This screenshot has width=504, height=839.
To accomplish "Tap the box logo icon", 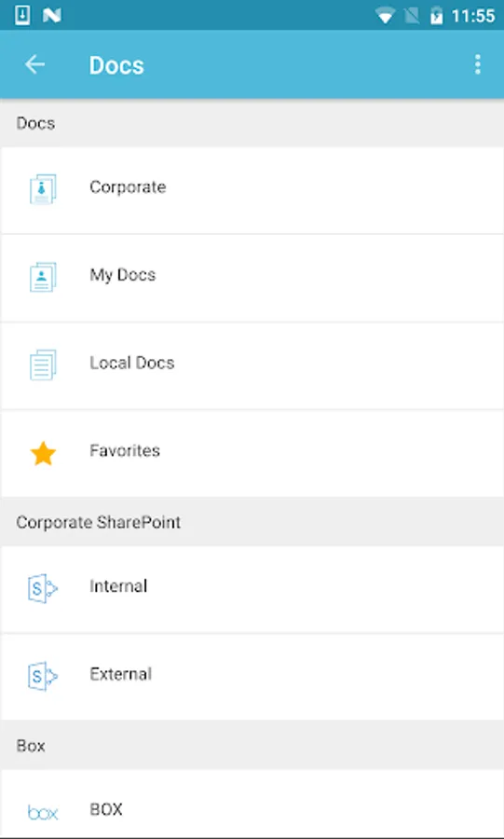I will click(x=43, y=812).
